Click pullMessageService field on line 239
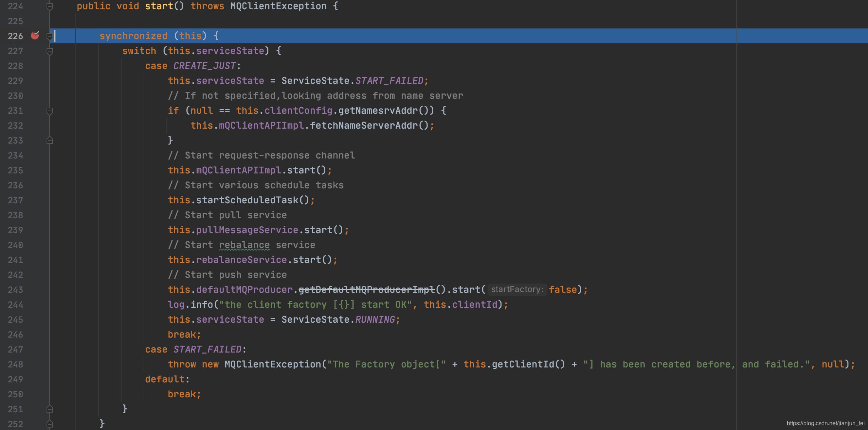The width and height of the screenshot is (868, 430). pos(247,230)
